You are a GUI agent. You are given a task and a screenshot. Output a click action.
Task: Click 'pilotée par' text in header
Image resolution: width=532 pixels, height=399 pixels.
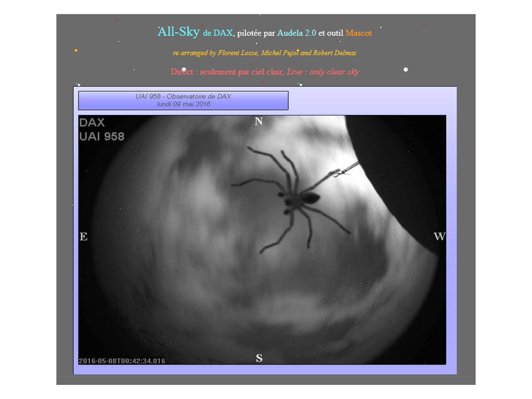[x=256, y=33]
